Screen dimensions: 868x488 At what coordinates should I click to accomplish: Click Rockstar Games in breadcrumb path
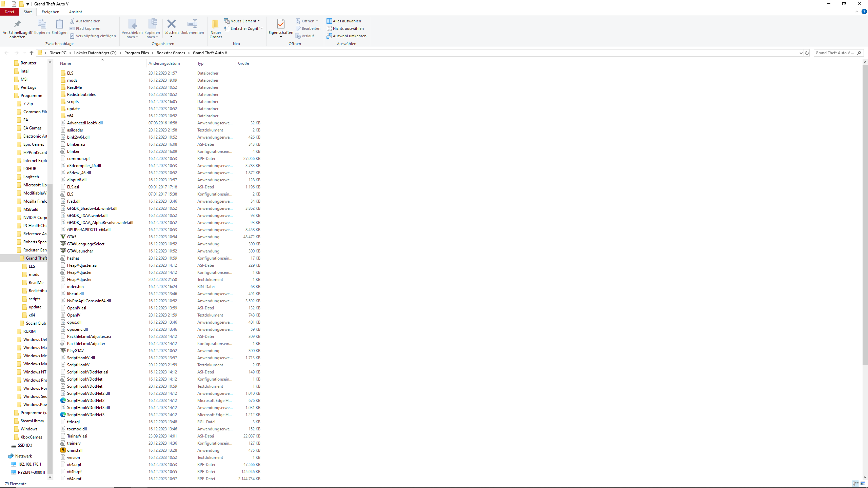171,53
